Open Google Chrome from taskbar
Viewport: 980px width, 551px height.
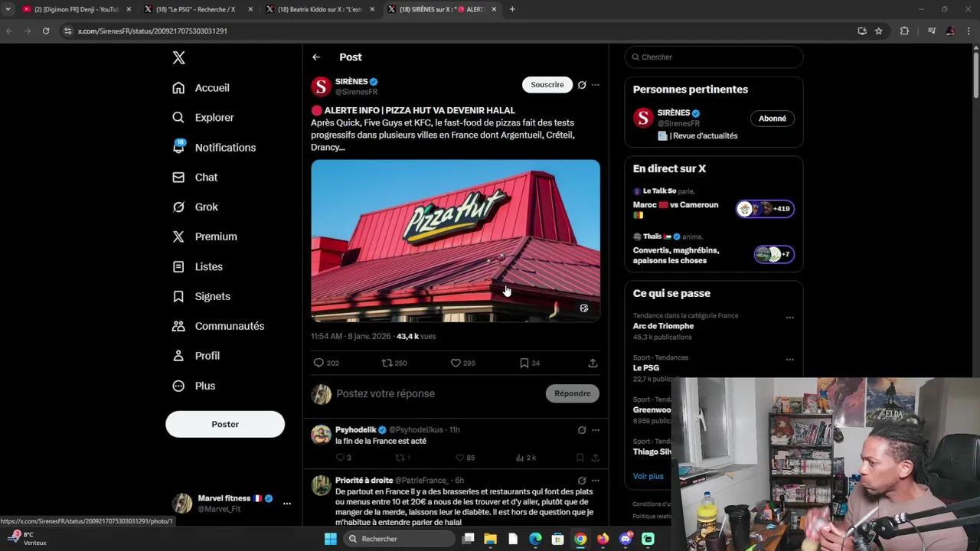click(x=580, y=539)
